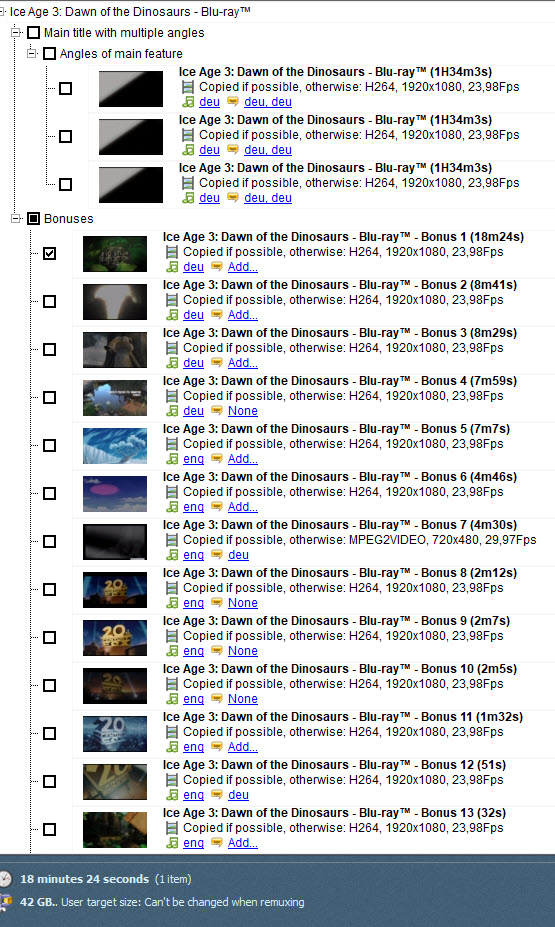Image resolution: width=555 pixels, height=927 pixels.
Task: Click the subtitle bubble icon for Bonus 7
Action: tap(217, 555)
